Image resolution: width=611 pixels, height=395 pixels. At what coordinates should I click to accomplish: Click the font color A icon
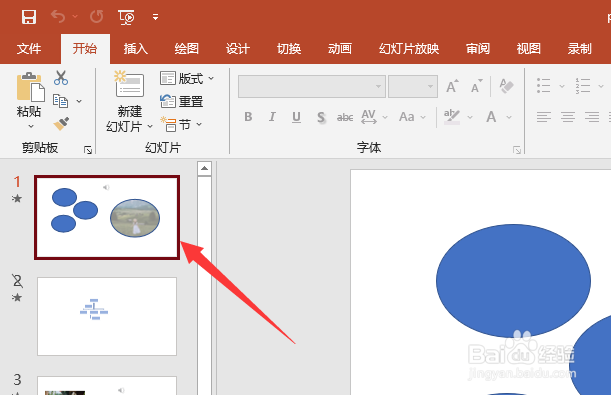[x=491, y=116]
